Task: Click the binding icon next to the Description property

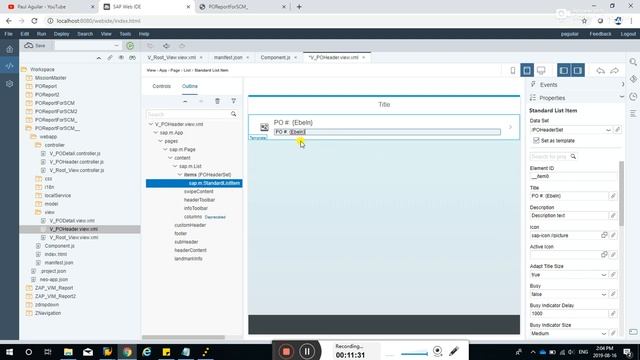Action: pos(613,216)
